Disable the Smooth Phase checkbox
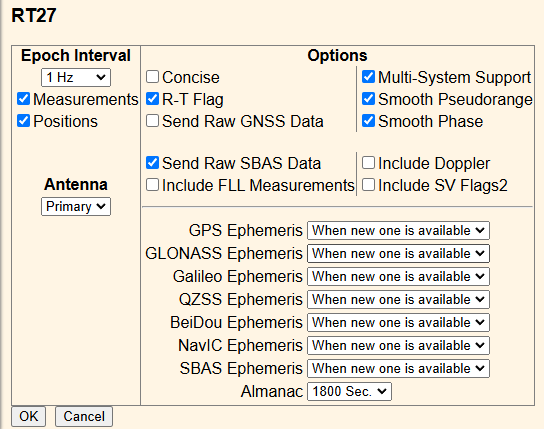Image resolution: width=544 pixels, height=429 pixels. (368, 121)
